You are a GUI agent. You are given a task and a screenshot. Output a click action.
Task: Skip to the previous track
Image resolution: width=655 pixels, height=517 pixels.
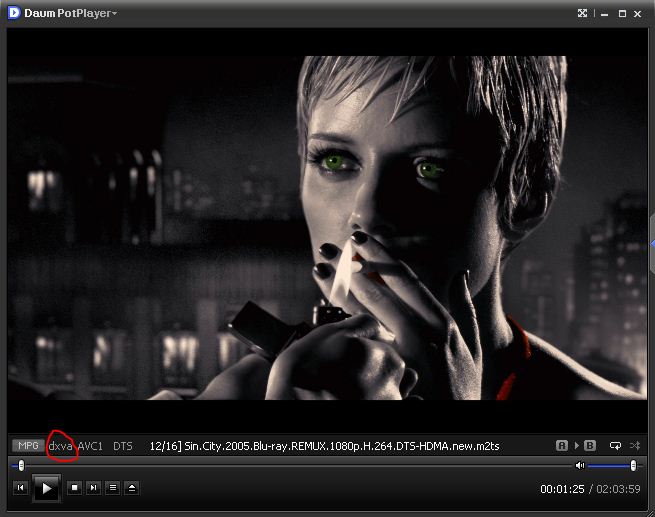(20, 488)
